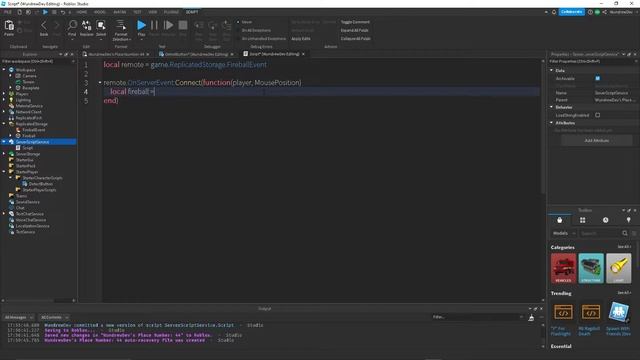
Task: Click the Paste clipboard icon
Action: [x=9, y=26]
